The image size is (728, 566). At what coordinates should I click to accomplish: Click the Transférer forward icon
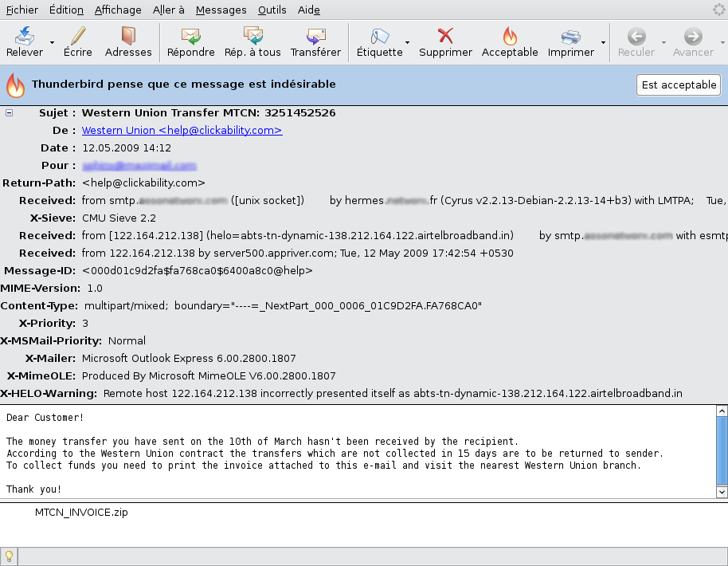[315, 36]
